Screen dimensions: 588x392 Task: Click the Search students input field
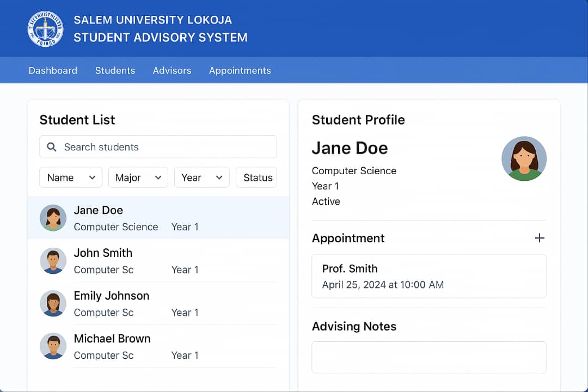pyautogui.click(x=163, y=147)
